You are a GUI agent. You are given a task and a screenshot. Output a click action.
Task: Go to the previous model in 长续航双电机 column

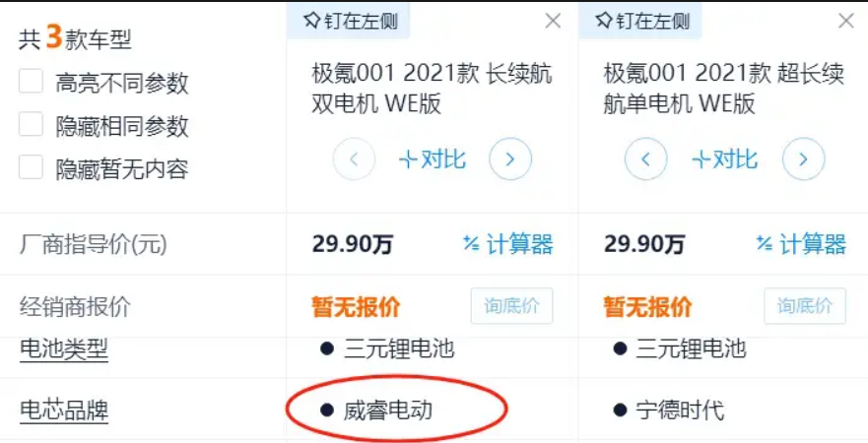coord(355,159)
